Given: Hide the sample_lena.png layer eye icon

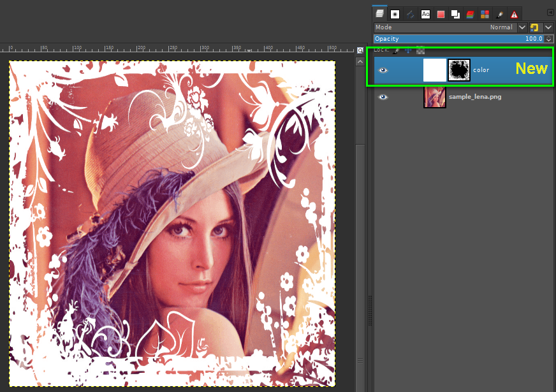Looking at the screenshot, I should tap(383, 97).
